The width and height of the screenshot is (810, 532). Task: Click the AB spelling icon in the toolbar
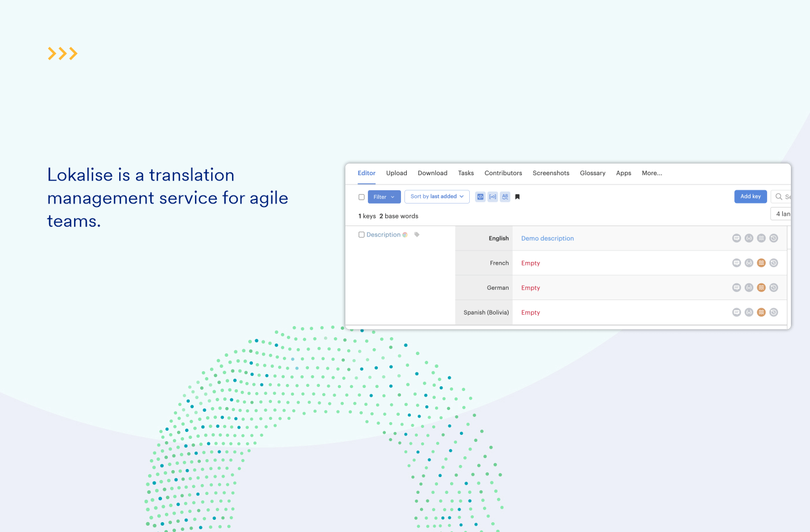pyautogui.click(x=505, y=197)
